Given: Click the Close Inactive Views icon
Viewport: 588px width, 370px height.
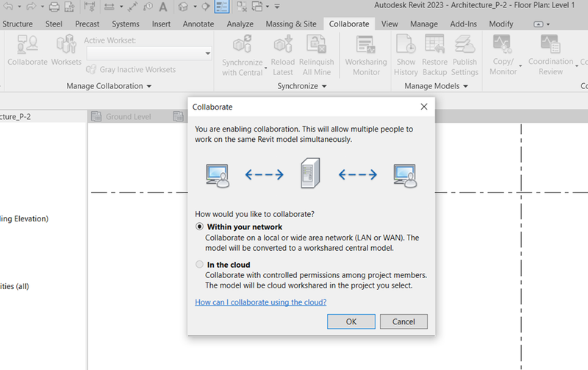Looking at the screenshot, I should [242, 7].
